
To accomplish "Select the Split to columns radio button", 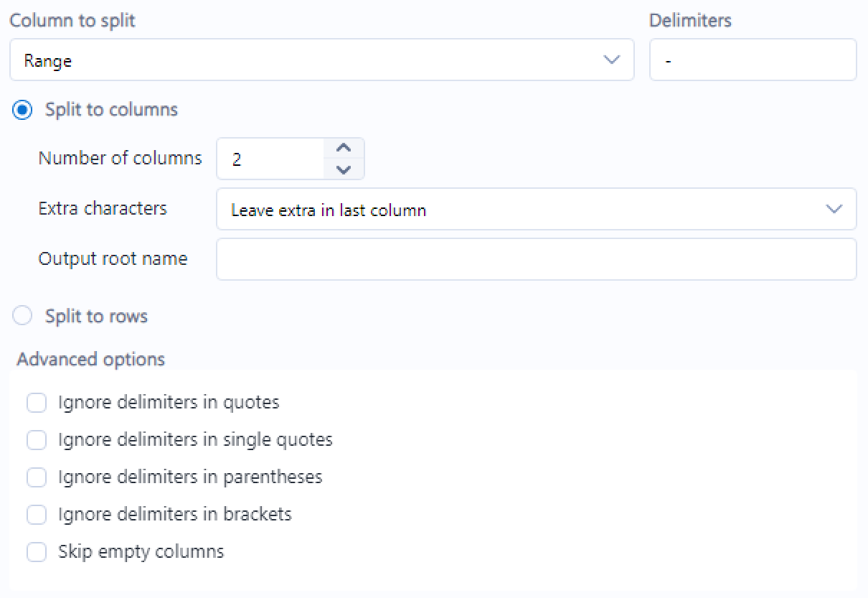I will 23,110.
